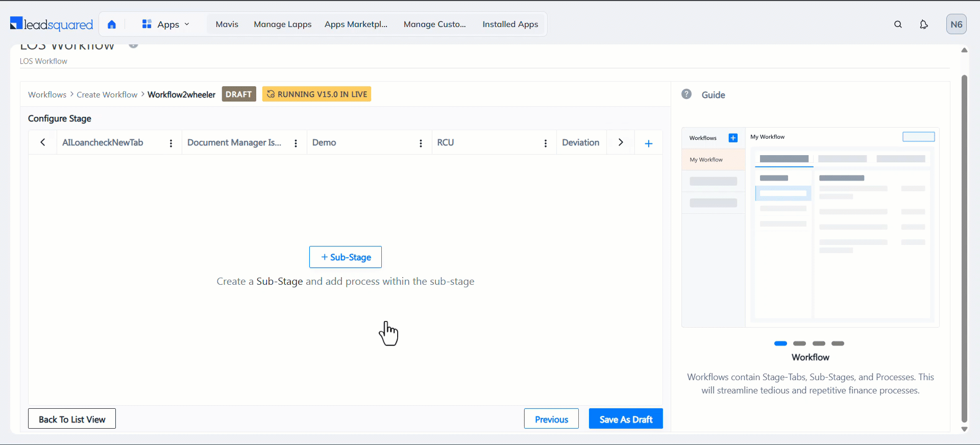Open options menu for AILoancheckNewTab stage
Screen dimensions: 980x445
(x=171, y=143)
